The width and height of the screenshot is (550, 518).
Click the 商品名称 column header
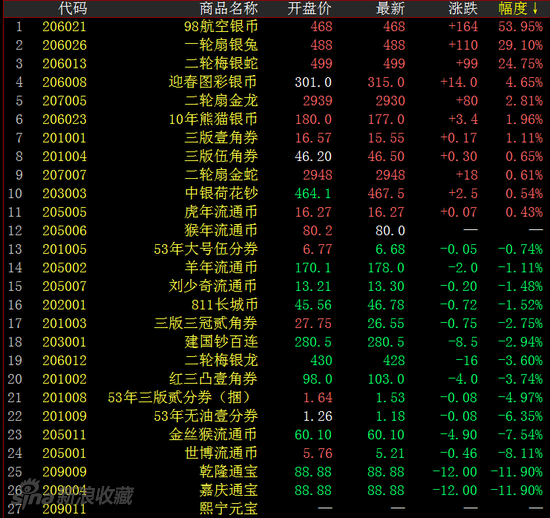pos(229,8)
